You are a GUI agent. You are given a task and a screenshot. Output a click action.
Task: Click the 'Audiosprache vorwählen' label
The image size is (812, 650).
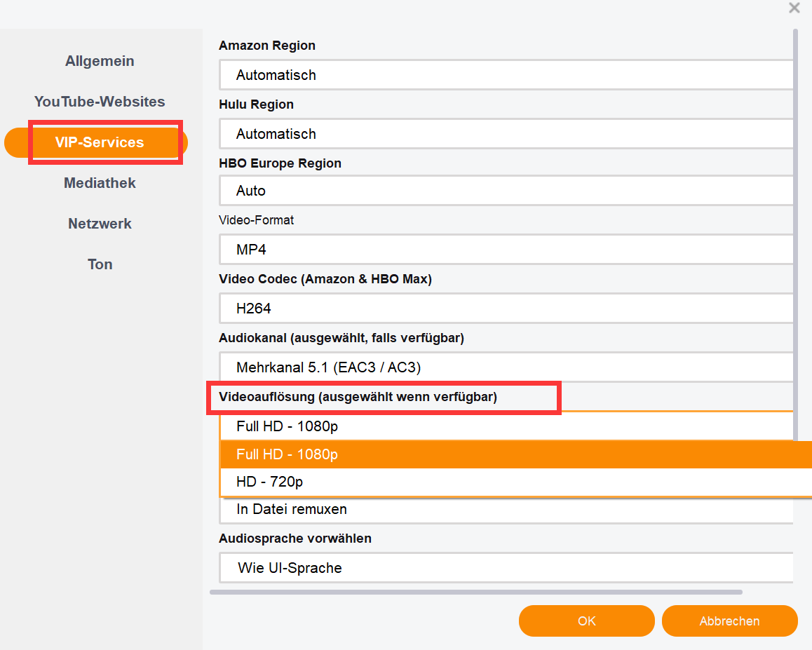[295, 539]
